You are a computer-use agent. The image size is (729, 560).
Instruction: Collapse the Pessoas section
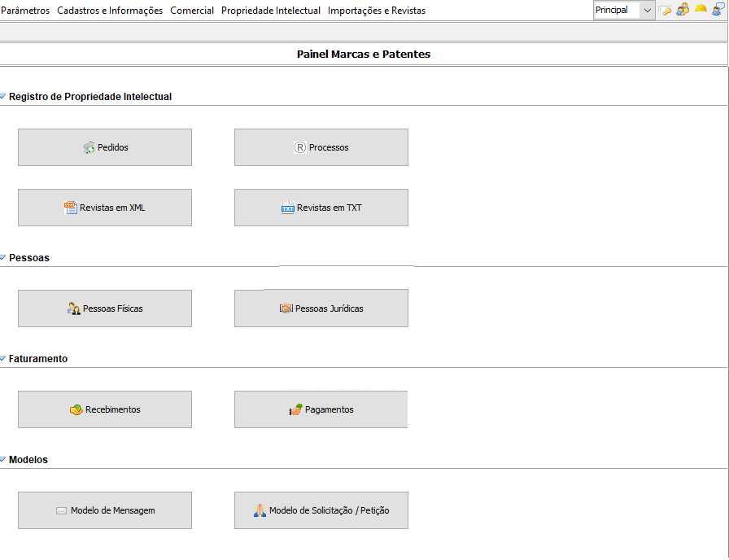[2, 258]
